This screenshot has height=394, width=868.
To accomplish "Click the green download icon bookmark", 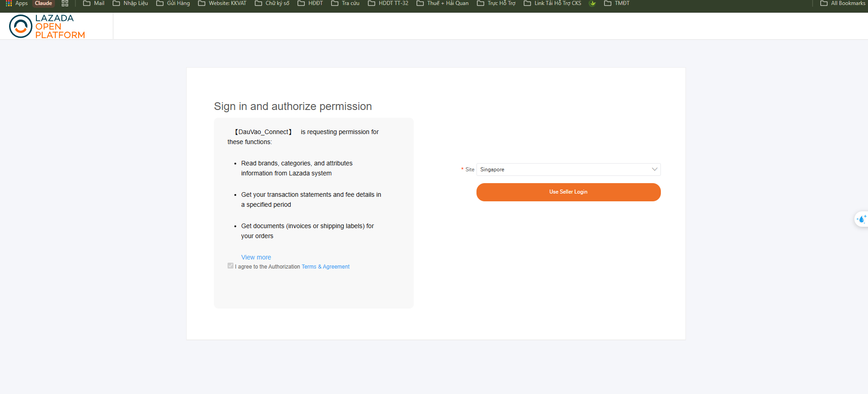I will click(x=592, y=3).
